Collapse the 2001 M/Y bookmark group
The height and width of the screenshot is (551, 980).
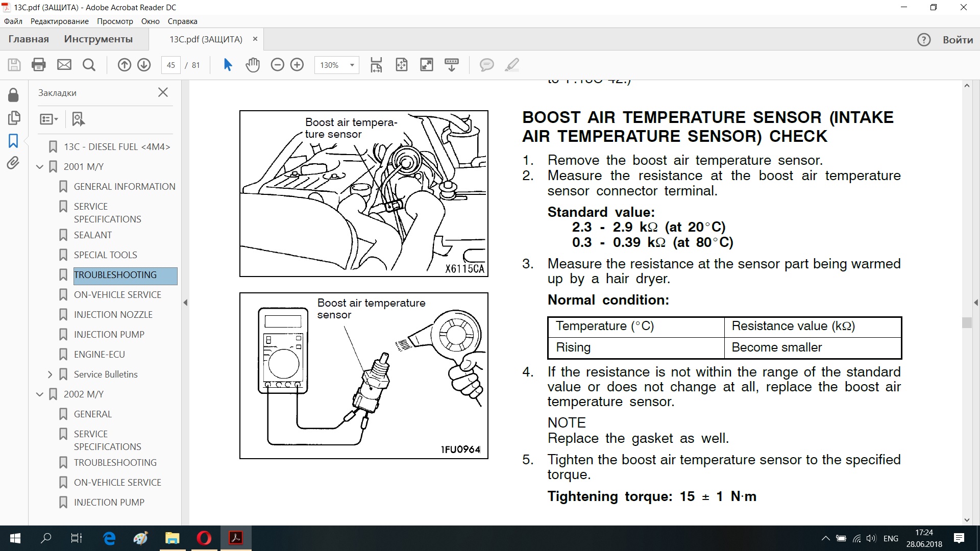coord(40,167)
